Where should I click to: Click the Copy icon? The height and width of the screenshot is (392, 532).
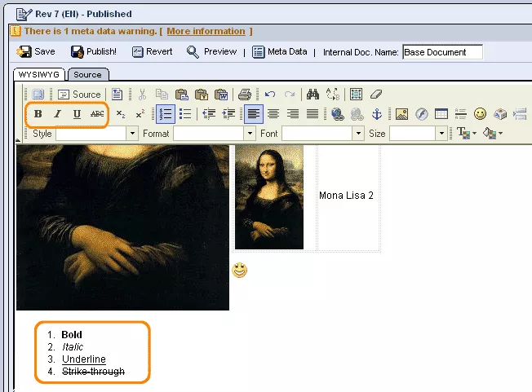click(162, 95)
